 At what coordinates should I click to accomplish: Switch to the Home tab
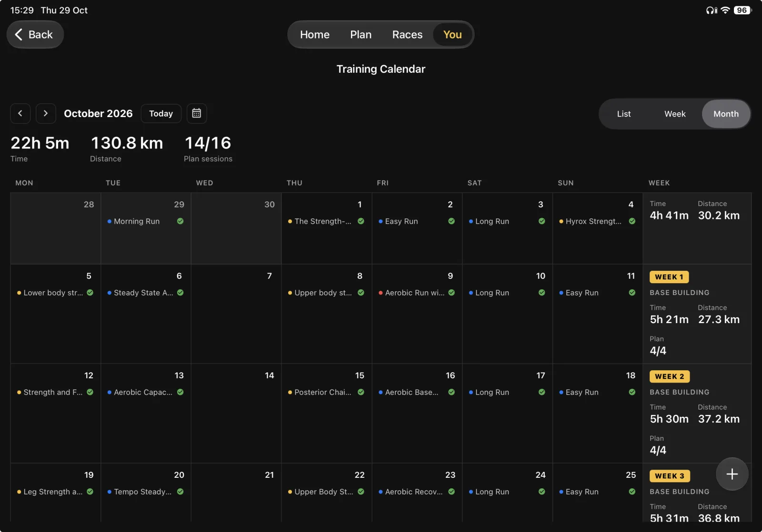point(315,35)
